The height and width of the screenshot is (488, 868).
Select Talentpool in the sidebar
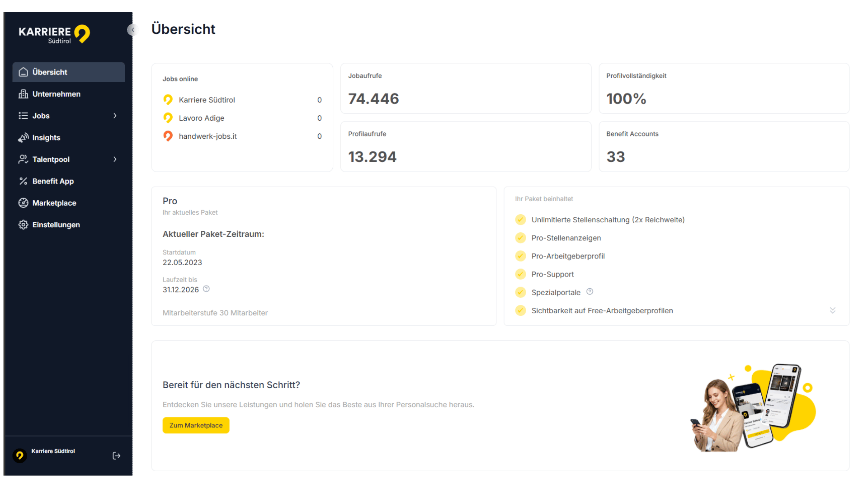69,159
